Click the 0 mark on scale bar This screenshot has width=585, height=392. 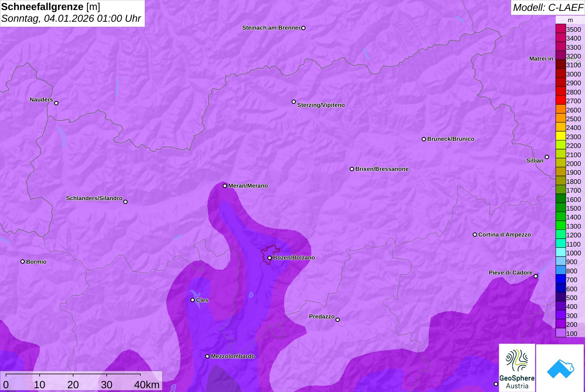click(6, 385)
